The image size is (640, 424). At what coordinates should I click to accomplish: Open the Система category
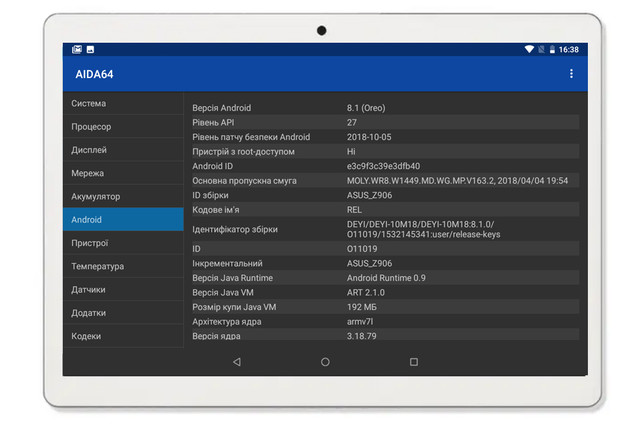click(x=123, y=104)
